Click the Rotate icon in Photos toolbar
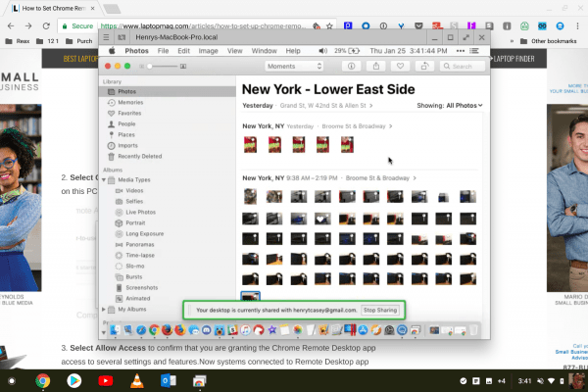588x392 pixels. [x=424, y=66]
